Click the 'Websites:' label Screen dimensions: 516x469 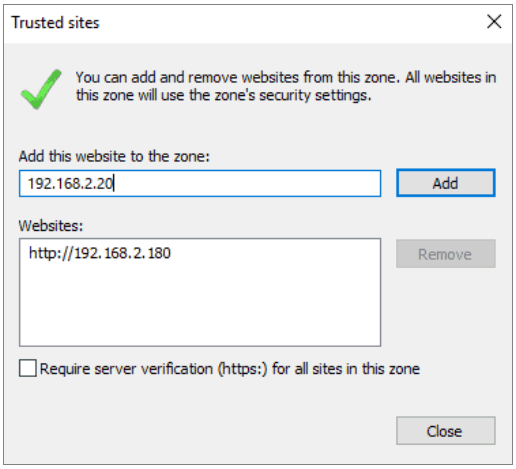51,226
